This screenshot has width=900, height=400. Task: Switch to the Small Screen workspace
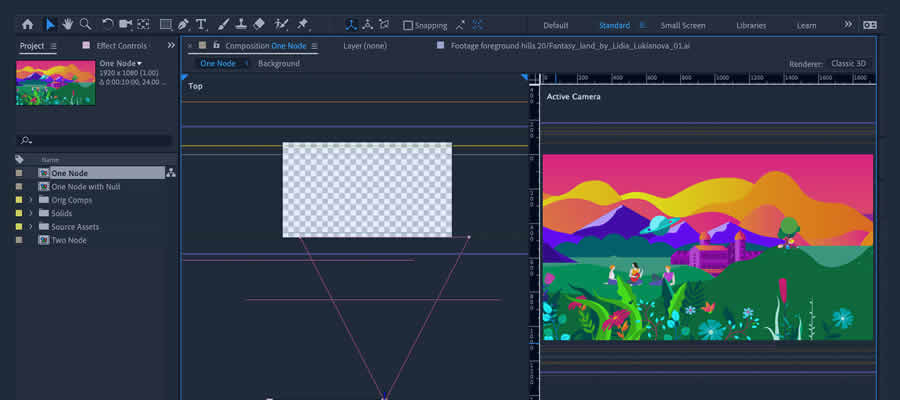pos(683,25)
